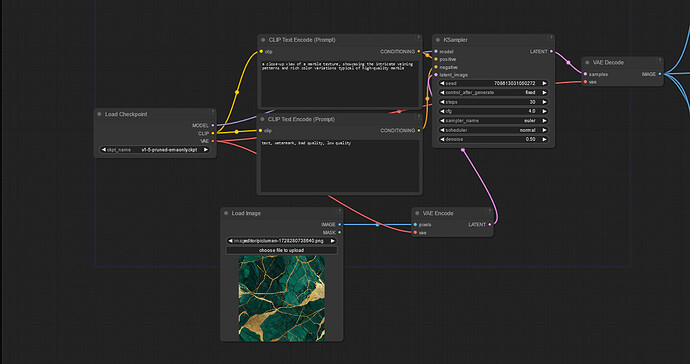Click the clip input port of the watermark prompt node
Image resolution: width=690 pixels, height=364 pixels.
click(261, 131)
